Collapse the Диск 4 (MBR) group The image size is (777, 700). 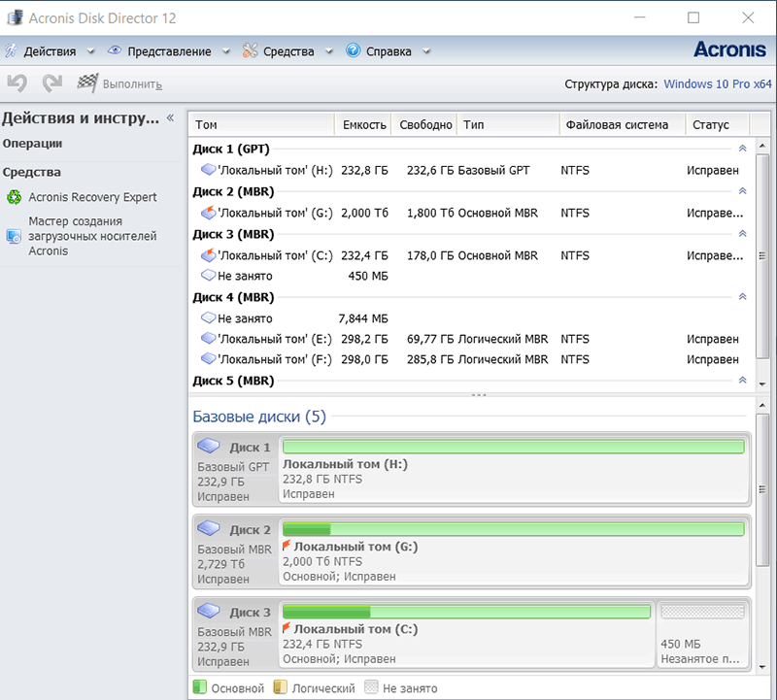pyautogui.click(x=742, y=297)
